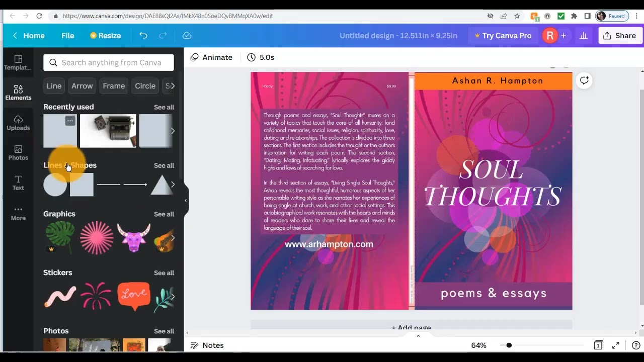Select the typewriter photo thumbnail
Viewport: 644px width, 362px height.
[108, 131]
